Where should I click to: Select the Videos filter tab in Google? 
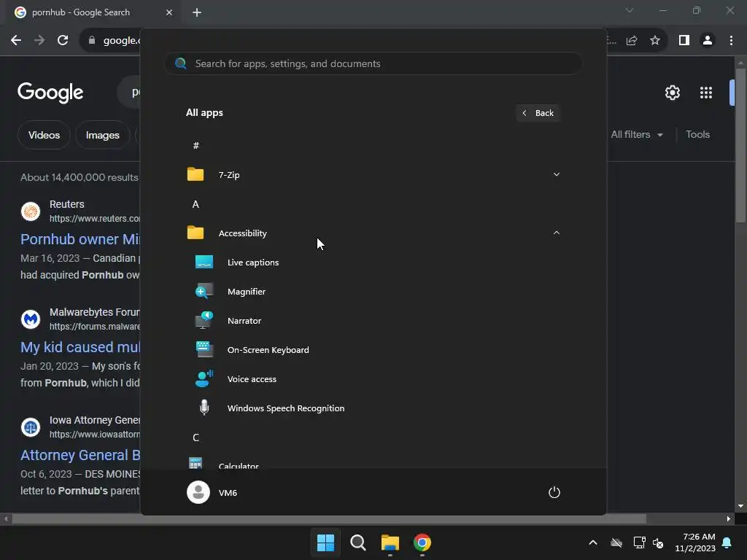[44, 135]
